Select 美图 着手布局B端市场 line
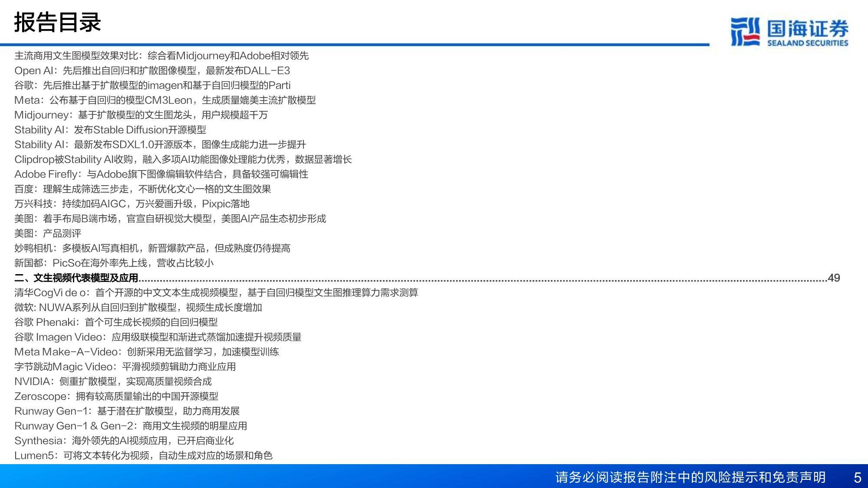 click(170, 218)
